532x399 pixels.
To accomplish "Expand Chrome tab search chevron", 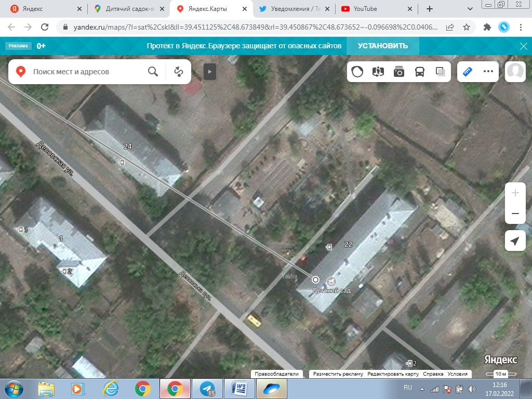I will coord(470,9).
